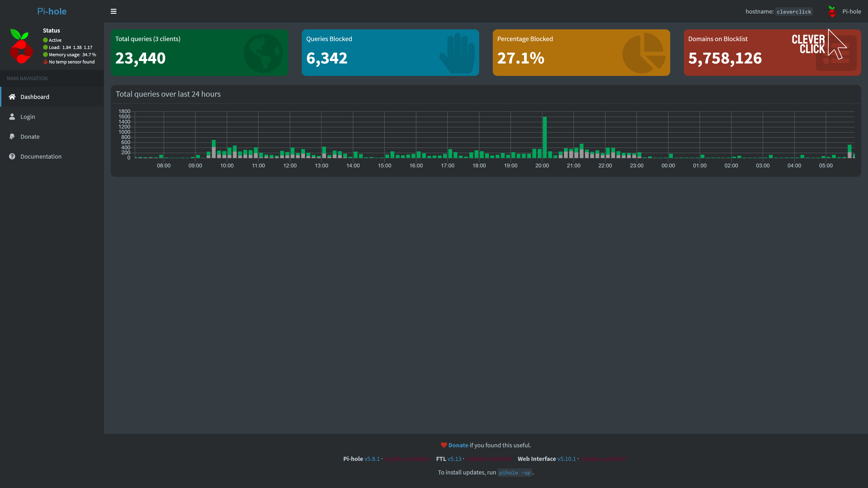
Task: Click the Total queries green box
Action: [x=199, y=53]
